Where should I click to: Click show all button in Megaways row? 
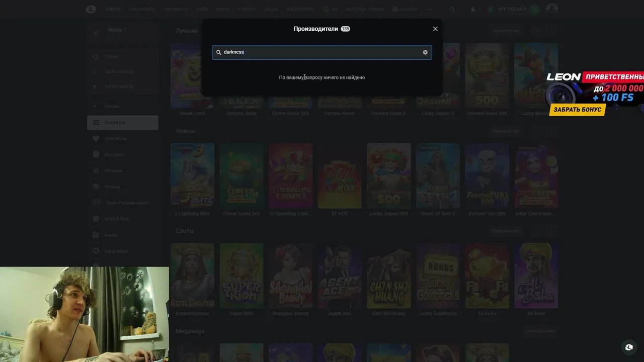(540, 331)
